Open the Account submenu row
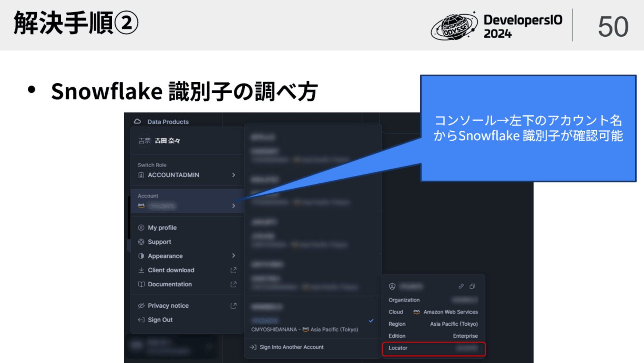 [x=187, y=201]
